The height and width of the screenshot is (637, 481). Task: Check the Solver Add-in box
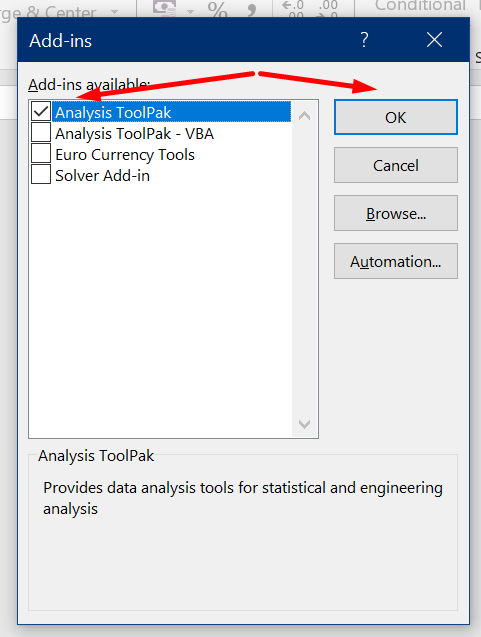click(41, 175)
